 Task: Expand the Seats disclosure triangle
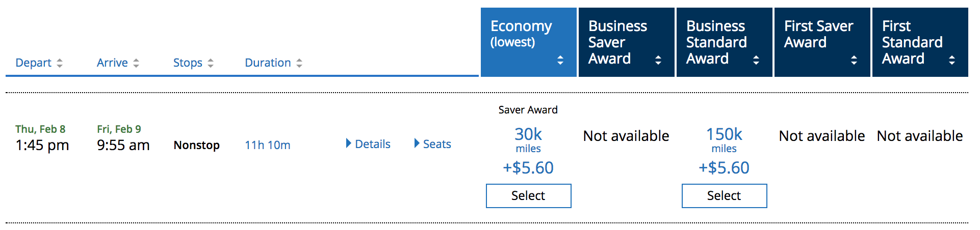[x=417, y=143]
